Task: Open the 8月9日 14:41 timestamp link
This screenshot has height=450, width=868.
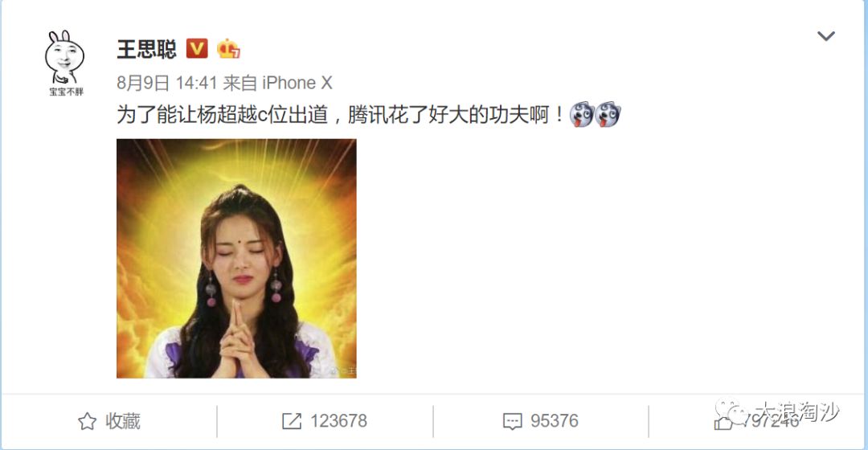Action: (x=166, y=83)
